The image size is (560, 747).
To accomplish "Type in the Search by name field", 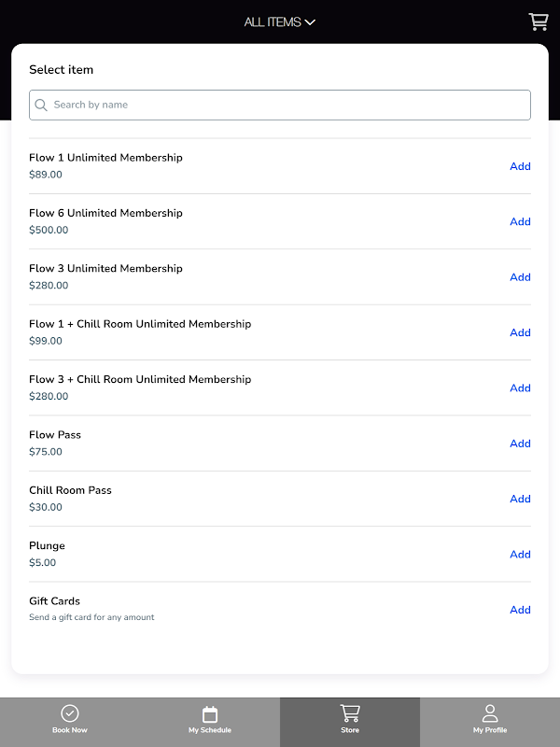I will [x=289, y=106].
